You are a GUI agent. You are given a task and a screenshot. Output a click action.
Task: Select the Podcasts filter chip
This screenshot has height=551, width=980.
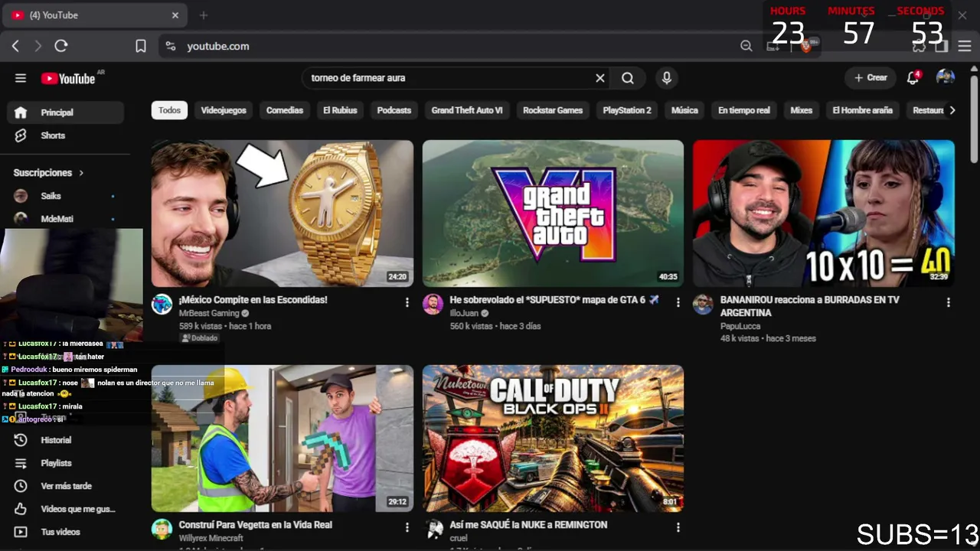[x=394, y=110]
